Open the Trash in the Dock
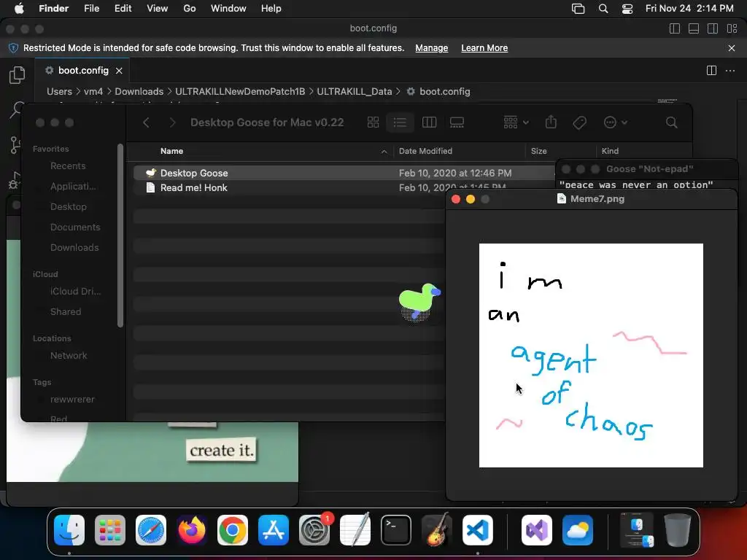 click(x=678, y=530)
